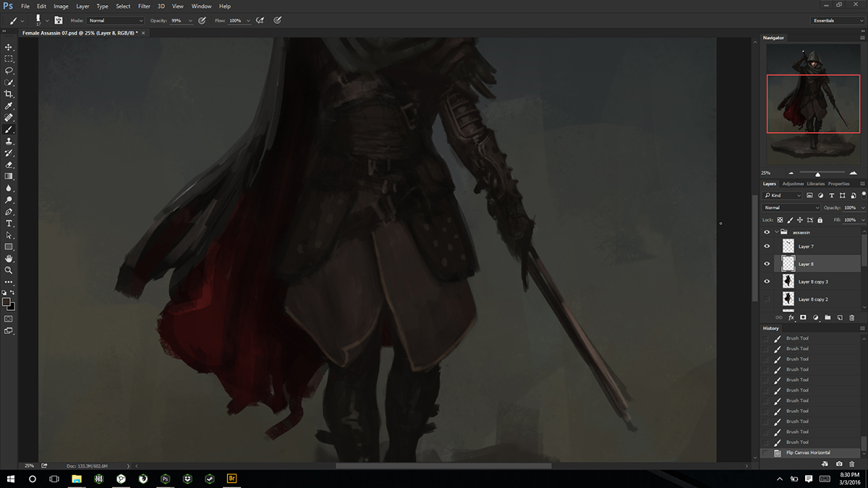Open the brush Opacity dropdown arrow

pos(190,21)
